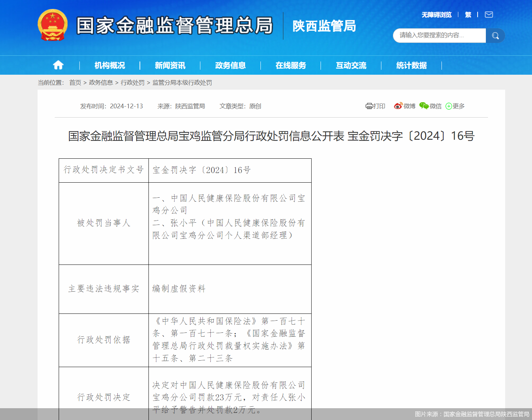Image resolution: width=532 pixels, height=420 pixels.
Task: Click the 国家金融监督管理总局 site title
Action: [x=175, y=25]
